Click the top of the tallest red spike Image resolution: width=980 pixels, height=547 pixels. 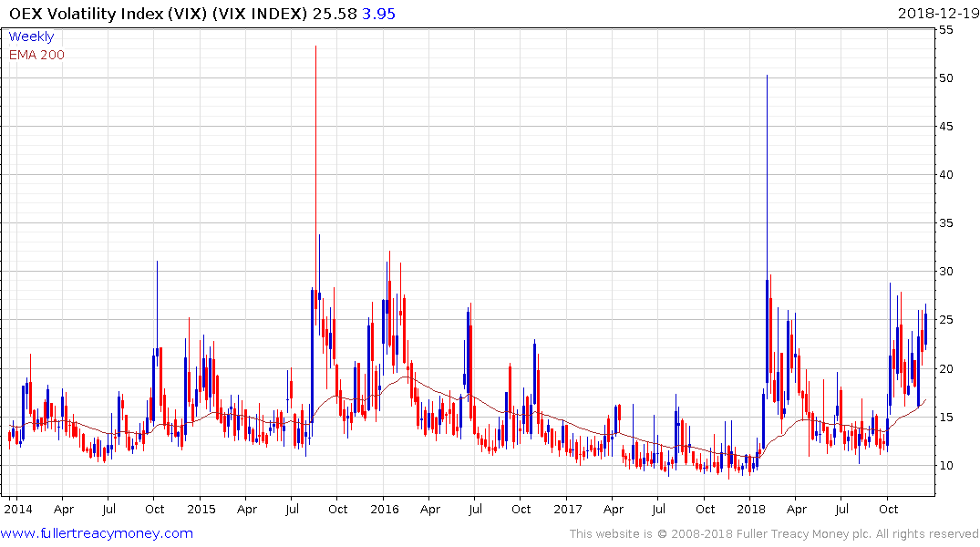tap(315, 46)
